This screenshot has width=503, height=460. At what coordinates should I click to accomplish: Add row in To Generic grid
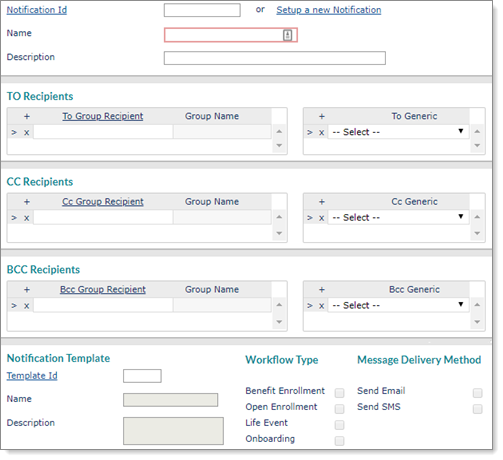point(322,116)
